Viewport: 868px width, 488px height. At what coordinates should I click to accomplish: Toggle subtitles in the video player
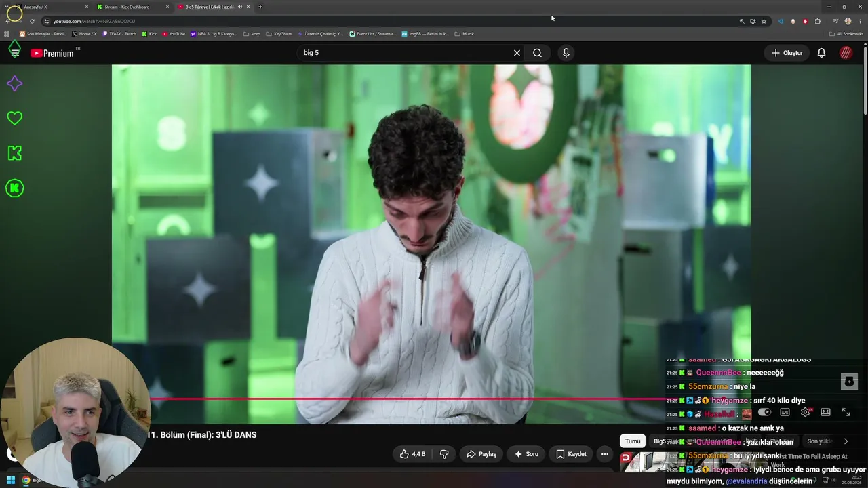coord(785,412)
